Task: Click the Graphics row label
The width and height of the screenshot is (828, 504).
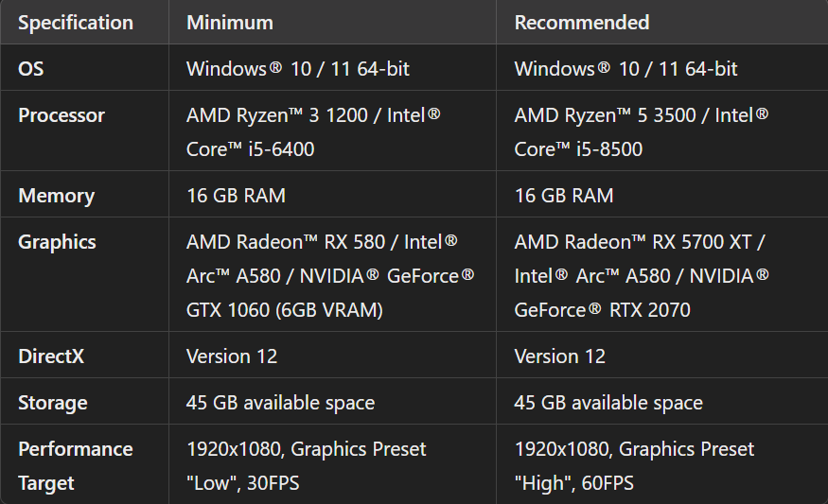Action: click(x=57, y=242)
